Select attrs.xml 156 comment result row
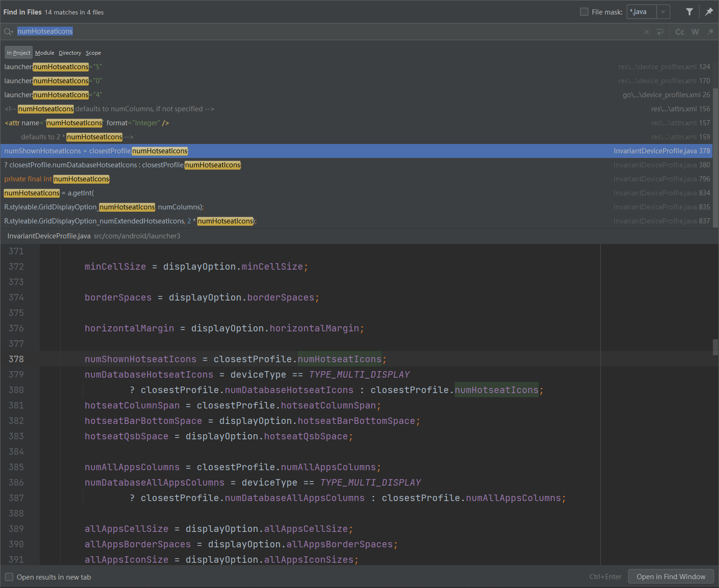This screenshot has height=588, width=719. pos(356,109)
